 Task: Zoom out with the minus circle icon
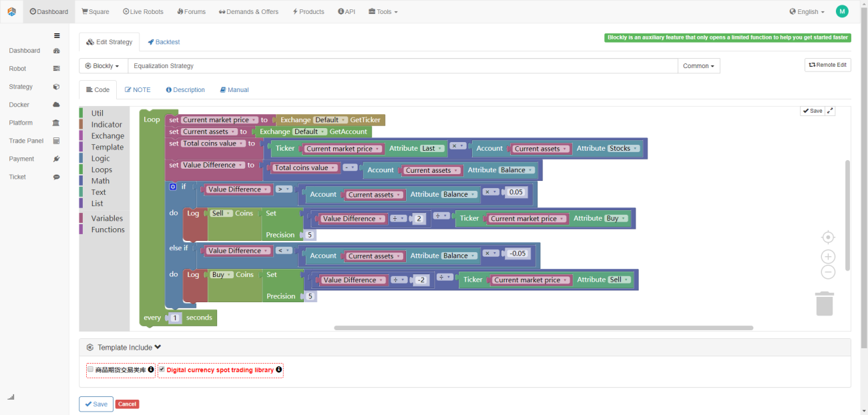pos(828,272)
